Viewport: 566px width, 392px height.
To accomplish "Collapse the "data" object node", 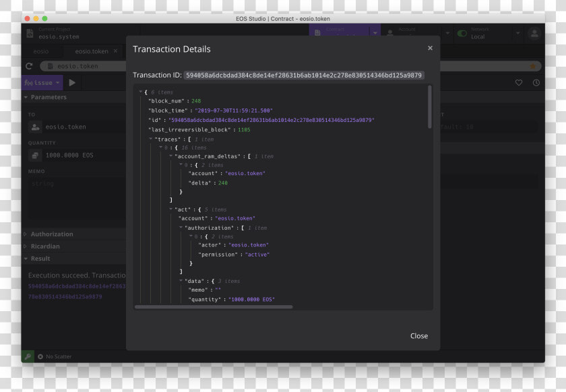I will tap(181, 280).
